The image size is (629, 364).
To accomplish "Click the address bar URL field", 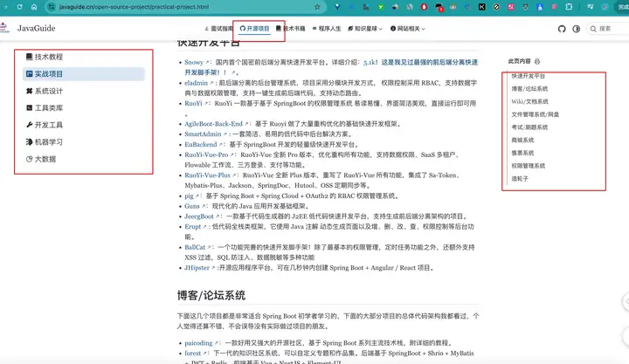I will pyautogui.click(x=184, y=7).
